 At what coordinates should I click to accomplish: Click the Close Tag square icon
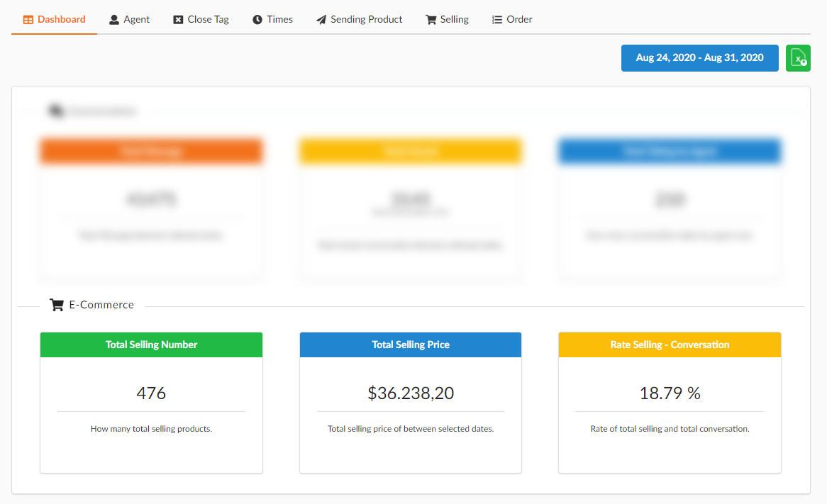[177, 19]
